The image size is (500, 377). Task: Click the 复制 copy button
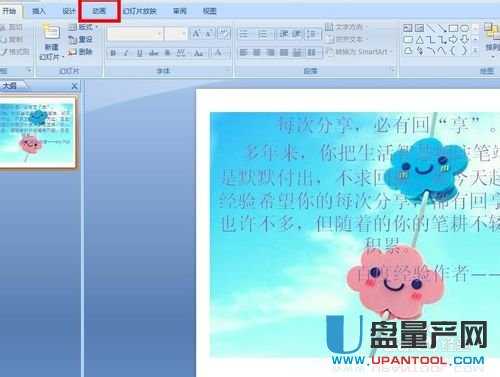click(x=12, y=40)
